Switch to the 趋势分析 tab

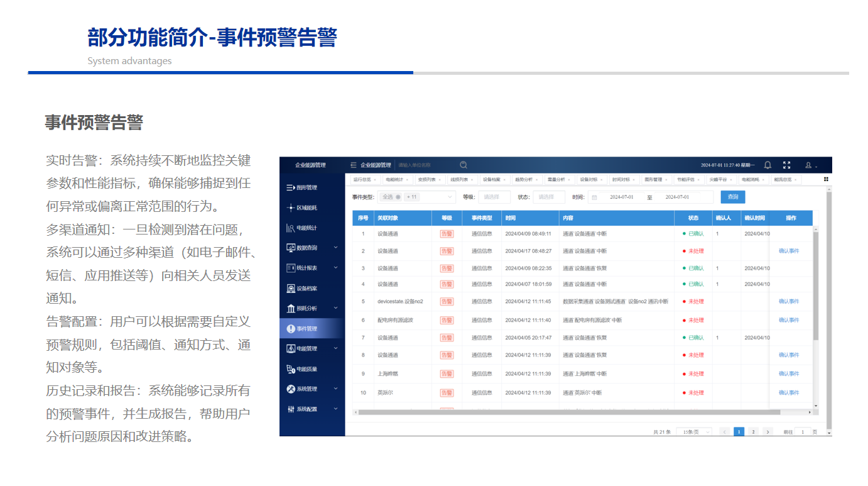tap(523, 180)
